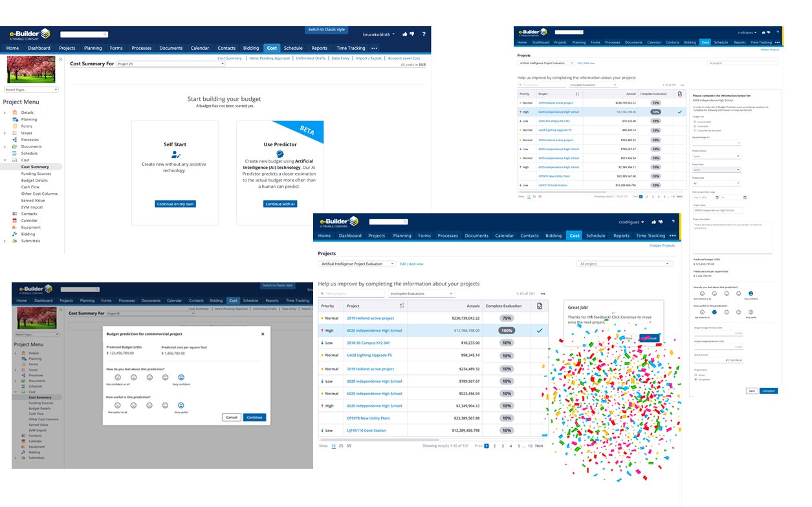This screenshot has height=507, width=812.
Task: Click document-check column header icon in Great Job window
Action: pos(539,306)
